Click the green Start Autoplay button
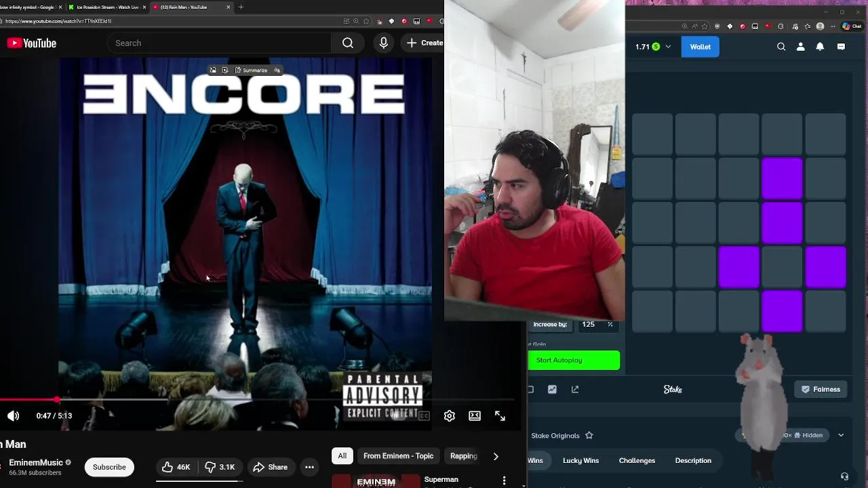868x488 pixels. pos(574,360)
